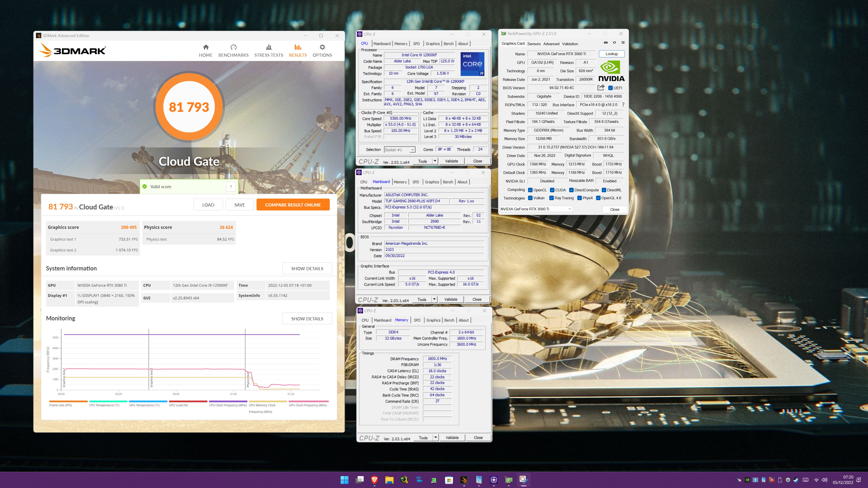Open SPD tab in top CPU-Z window
Screen dimensions: 868x488
click(x=416, y=44)
